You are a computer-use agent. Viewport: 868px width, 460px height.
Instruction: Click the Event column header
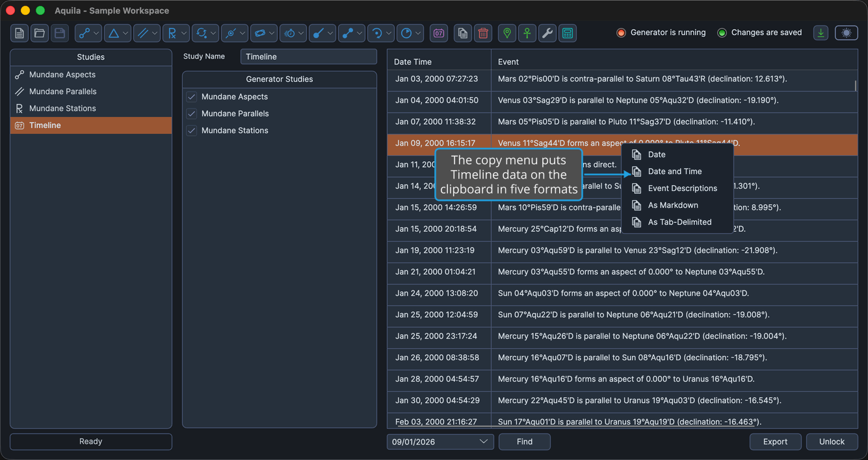[x=674, y=62]
